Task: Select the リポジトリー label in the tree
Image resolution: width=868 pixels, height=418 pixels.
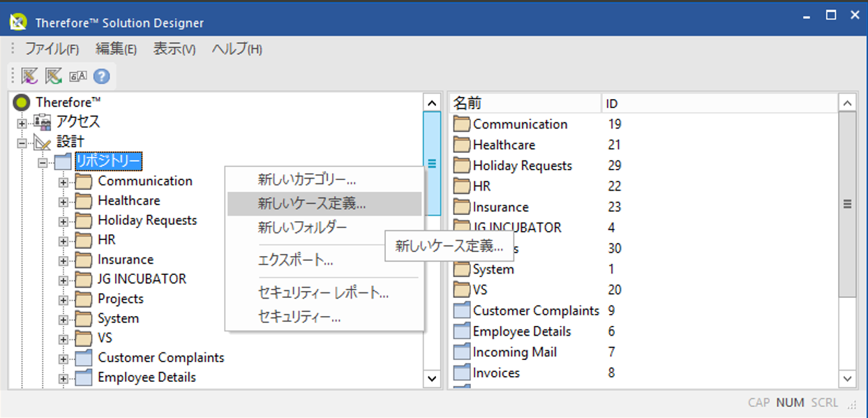Action: tap(108, 161)
